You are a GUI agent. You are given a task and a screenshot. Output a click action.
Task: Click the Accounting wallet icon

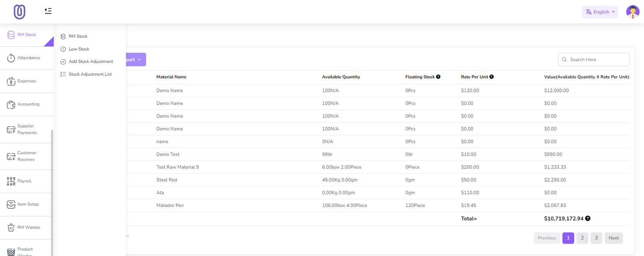click(x=11, y=105)
